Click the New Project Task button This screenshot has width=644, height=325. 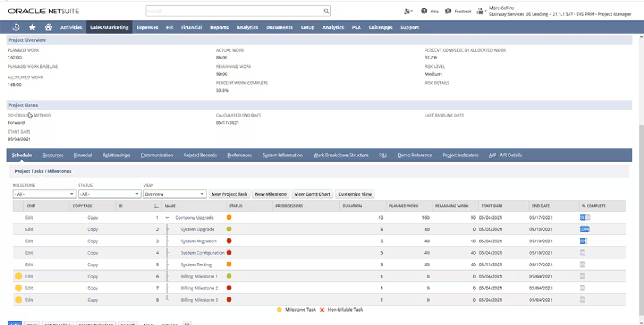tap(229, 194)
